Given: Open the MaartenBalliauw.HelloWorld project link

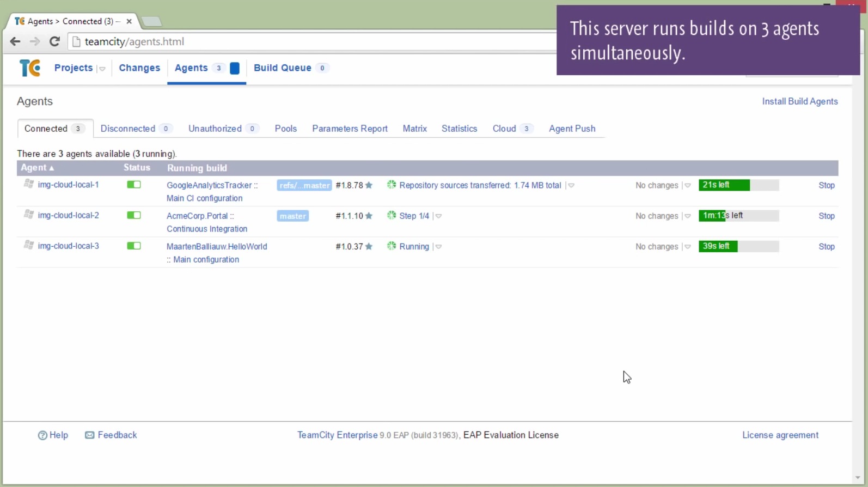Looking at the screenshot, I should click(217, 246).
